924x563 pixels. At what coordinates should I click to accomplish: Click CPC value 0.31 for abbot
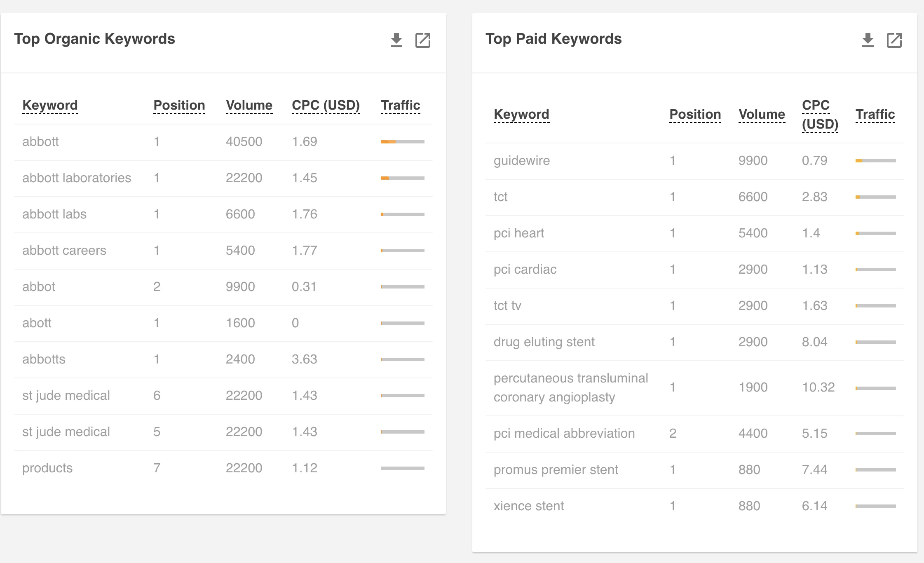pyautogui.click(x=304, y=287)
